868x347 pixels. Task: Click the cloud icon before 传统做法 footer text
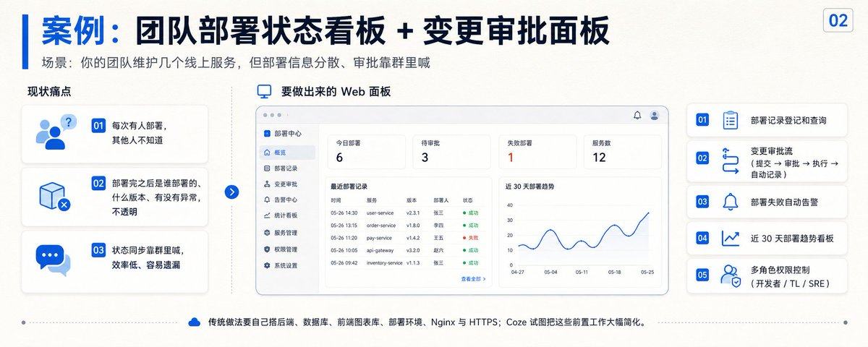tap(194, 322)
